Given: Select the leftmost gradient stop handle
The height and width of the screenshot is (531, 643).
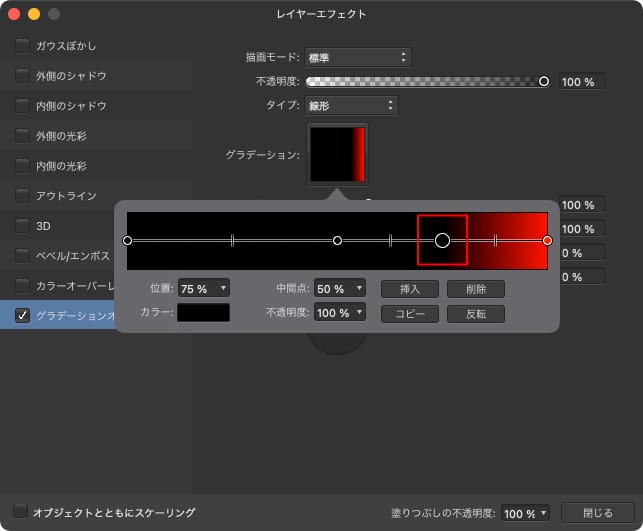Looking at the screenshot, I should [x=127, y=241].
